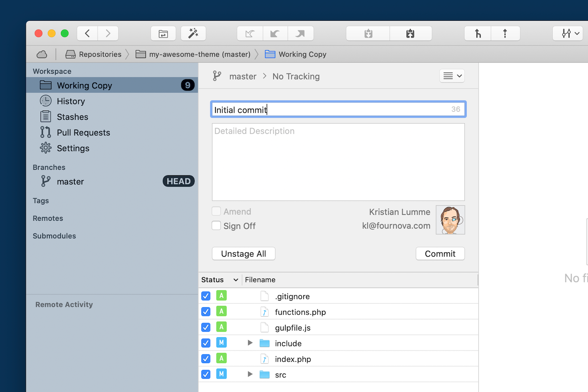
Task: Unstage the .gitignore file checkbox
Action: click(x=206, y=296)
